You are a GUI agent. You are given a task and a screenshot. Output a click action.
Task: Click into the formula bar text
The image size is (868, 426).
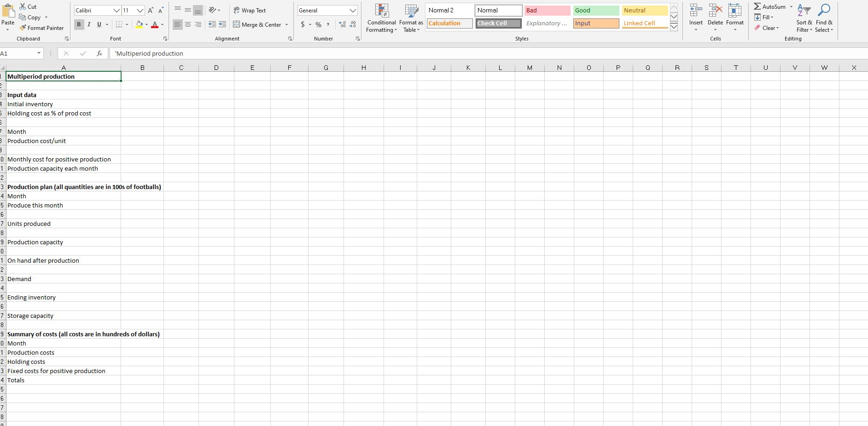click(x=488, y=53)
